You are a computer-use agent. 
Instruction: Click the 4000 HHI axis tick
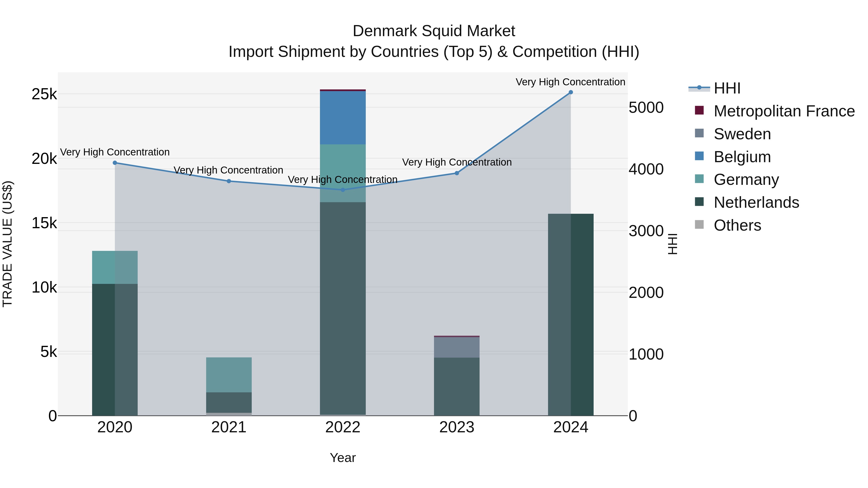tap(646, 169)
